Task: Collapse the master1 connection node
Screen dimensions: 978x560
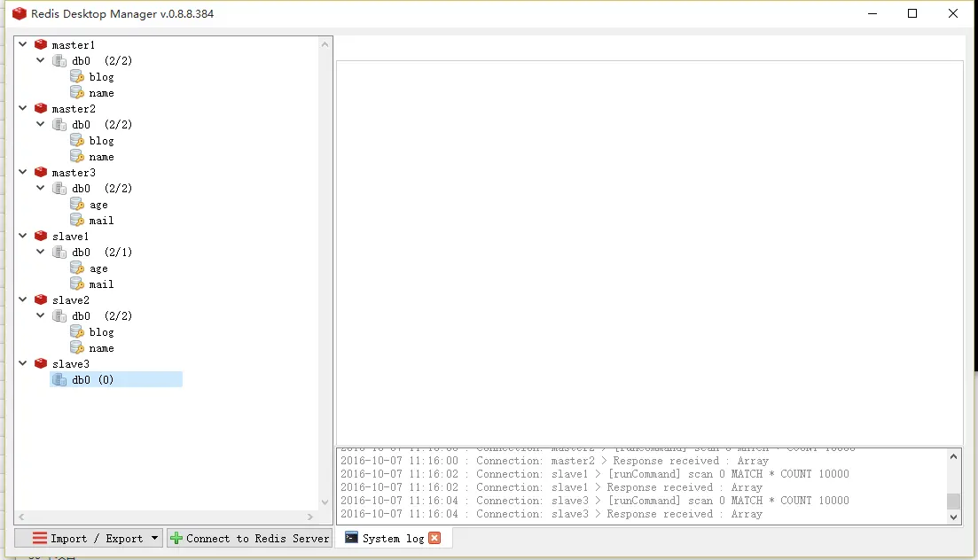Action: click(x=23, y=44)
